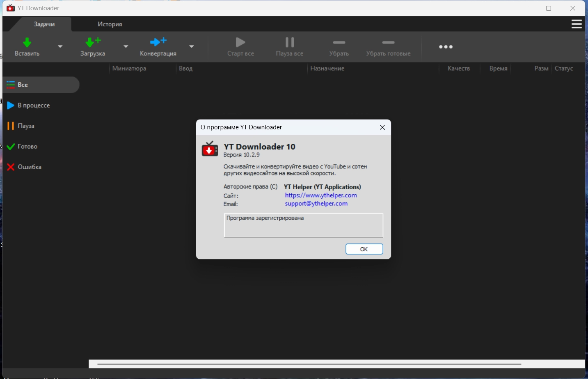Click the Назначение column header
The width and height of the screenshot is (588, 379).
pos(327,69)
